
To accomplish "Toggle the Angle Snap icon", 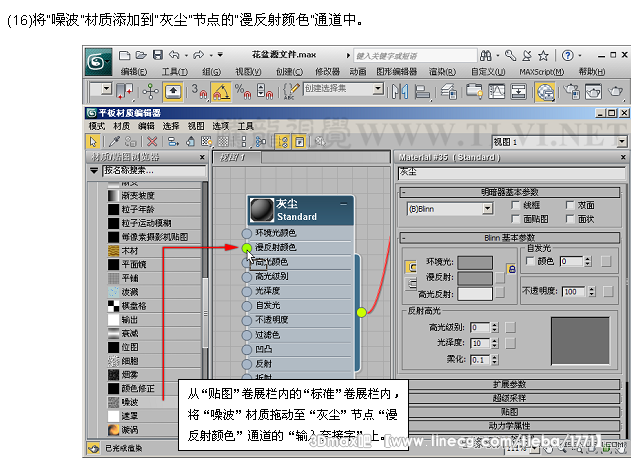I will (x=221, y=91).
